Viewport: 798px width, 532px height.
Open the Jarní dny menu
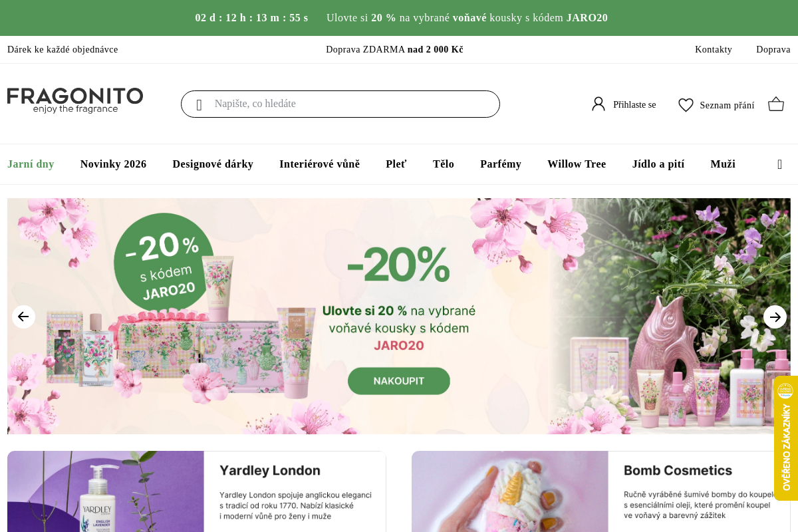click(31, 164)
